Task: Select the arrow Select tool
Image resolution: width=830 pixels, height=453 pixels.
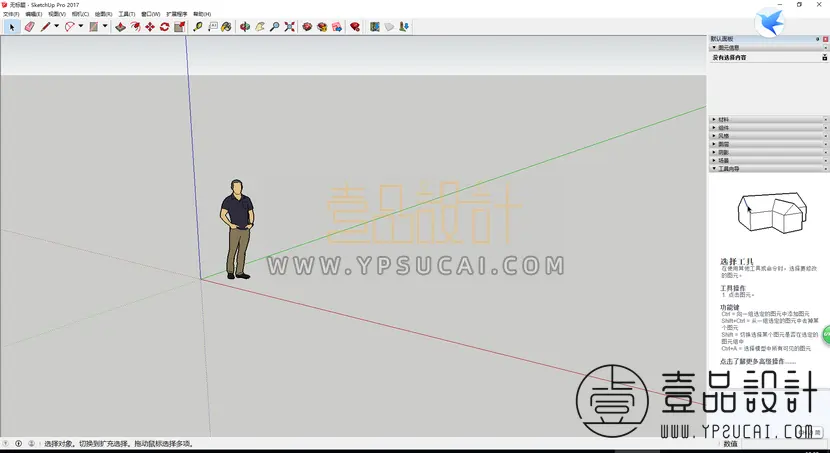Action: coord(12,26)
